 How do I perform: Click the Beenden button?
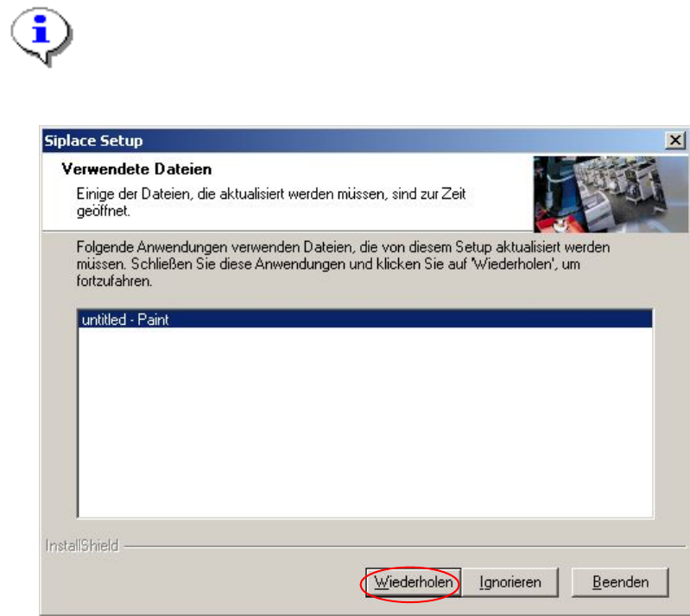[x=620, y=582]
